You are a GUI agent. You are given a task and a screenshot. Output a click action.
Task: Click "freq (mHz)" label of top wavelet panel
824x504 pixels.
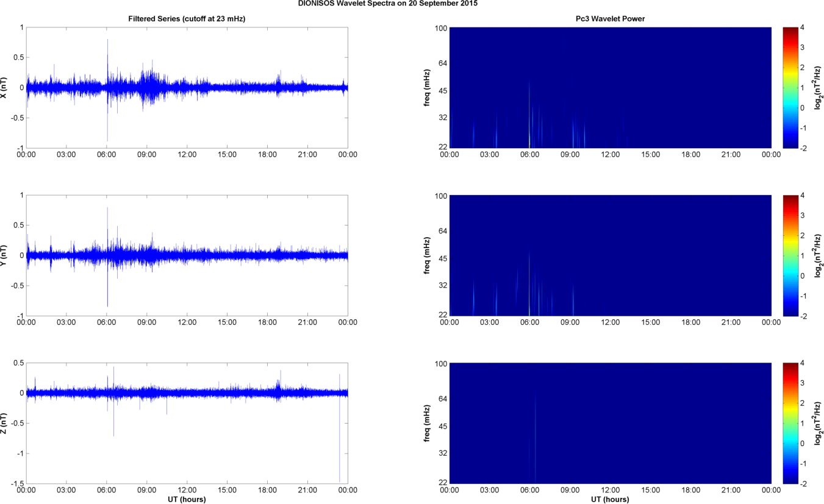click(x=427, y=87)
